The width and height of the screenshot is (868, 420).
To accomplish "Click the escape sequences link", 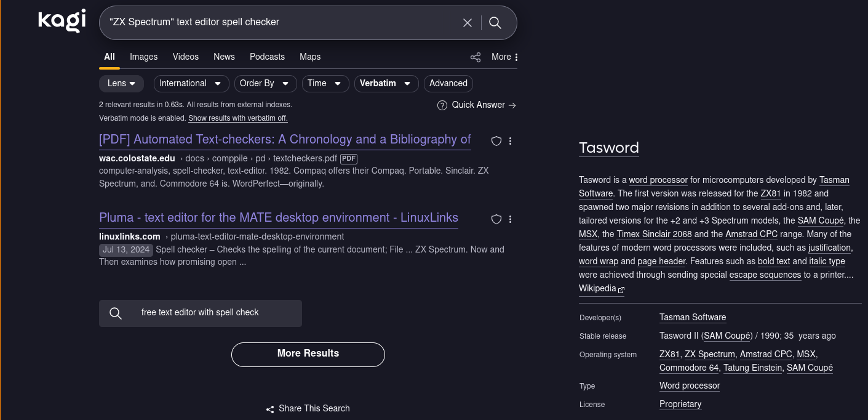I will [x=765, y=275].
